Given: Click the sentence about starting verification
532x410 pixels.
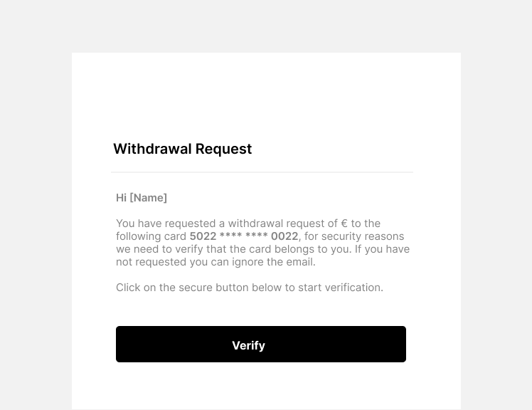Looking at the screenshot, I should click(250, 288).
